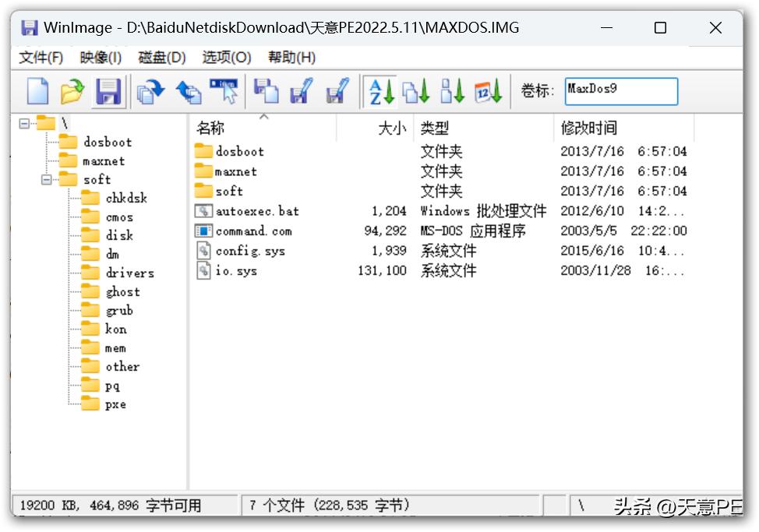
Task: Select soft in the folder tree
Action: pos(97,179)
